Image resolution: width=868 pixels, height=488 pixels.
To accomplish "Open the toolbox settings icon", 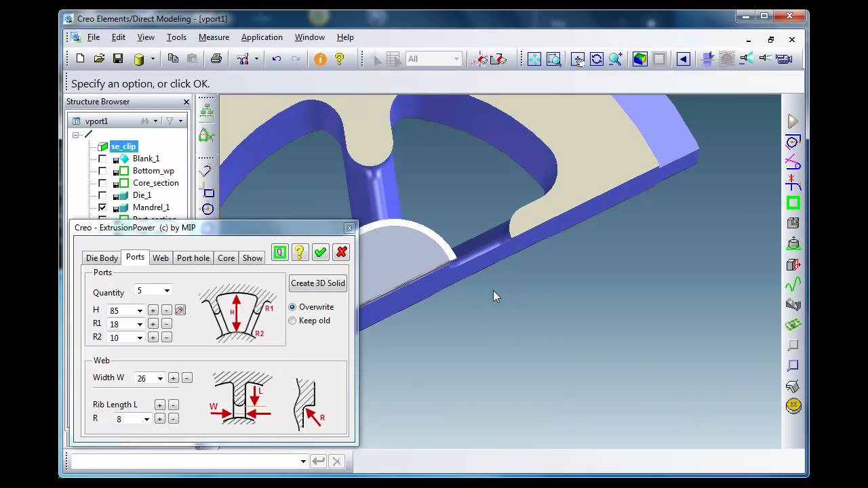I will point(243,59).
